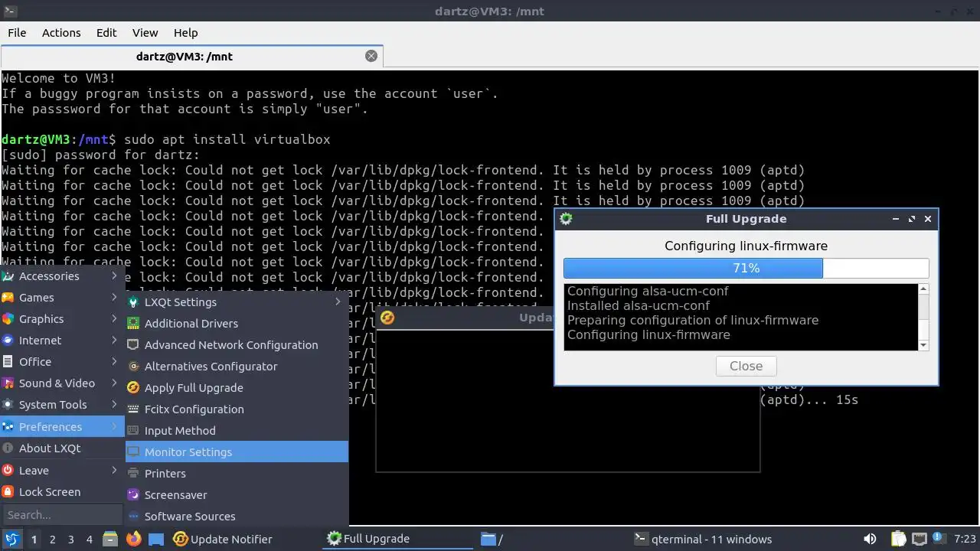
Task: Expand the LXQt Settings submenu arrow
Action: point(338,302)
